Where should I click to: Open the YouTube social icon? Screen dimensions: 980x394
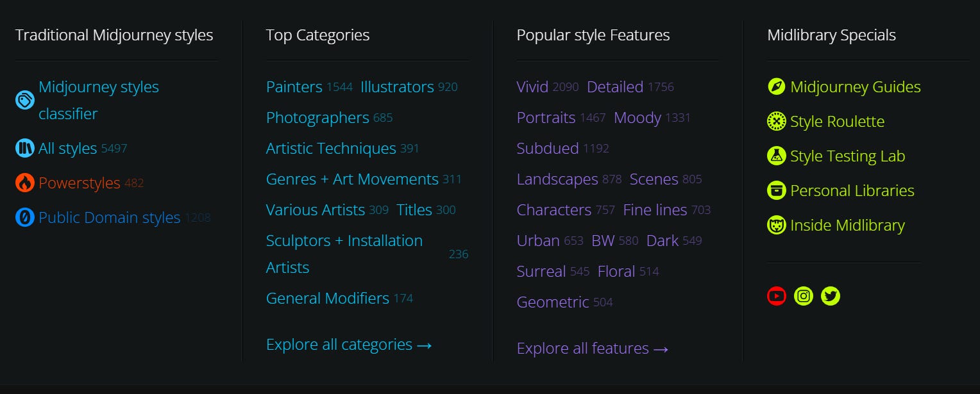pos(777,296)
